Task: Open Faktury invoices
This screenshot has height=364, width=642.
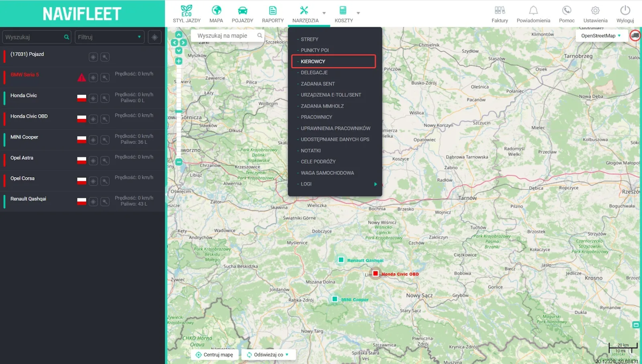Action: (500, 14)
